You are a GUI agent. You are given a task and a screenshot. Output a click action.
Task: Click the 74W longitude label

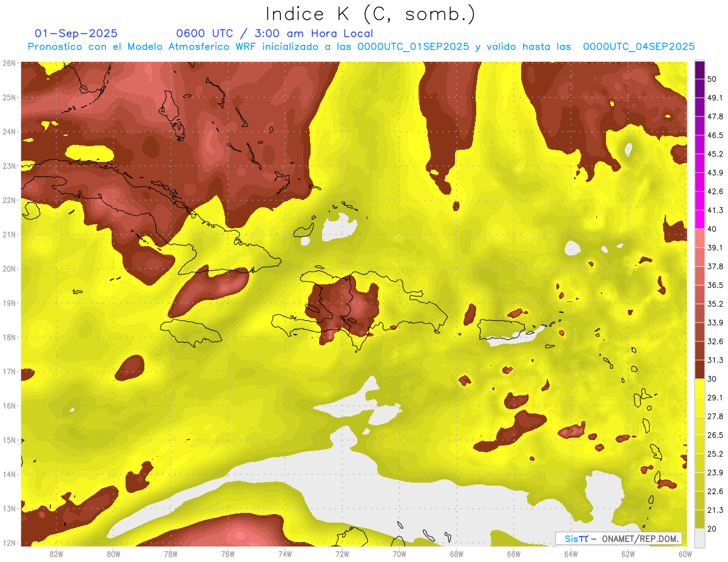point(285,554)
